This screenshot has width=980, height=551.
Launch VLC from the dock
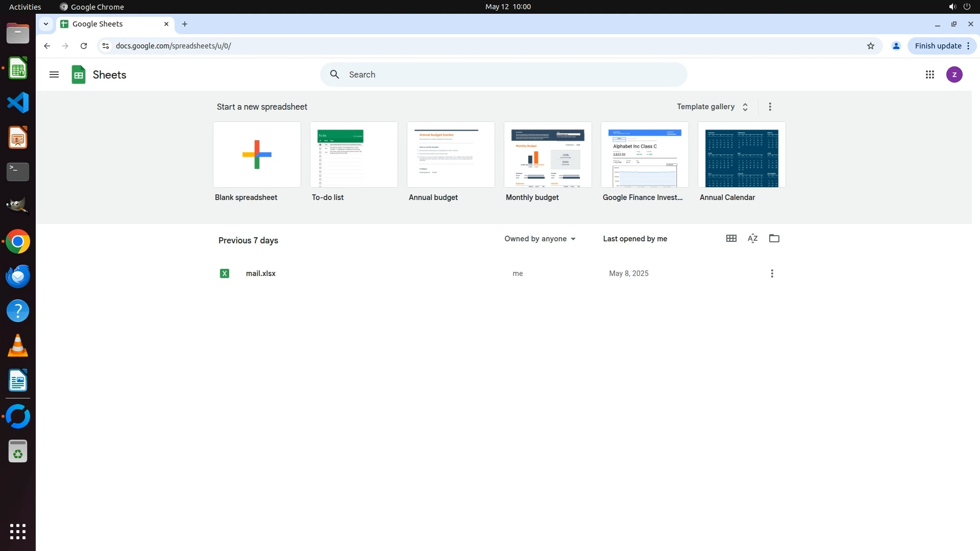pos(18,346)
